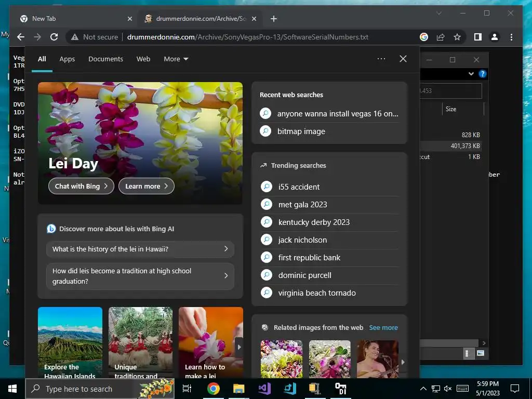Open Task View from taskbar
Image resolution: width=532 pixels, height=399 pixels.
(x=187, y=389)
